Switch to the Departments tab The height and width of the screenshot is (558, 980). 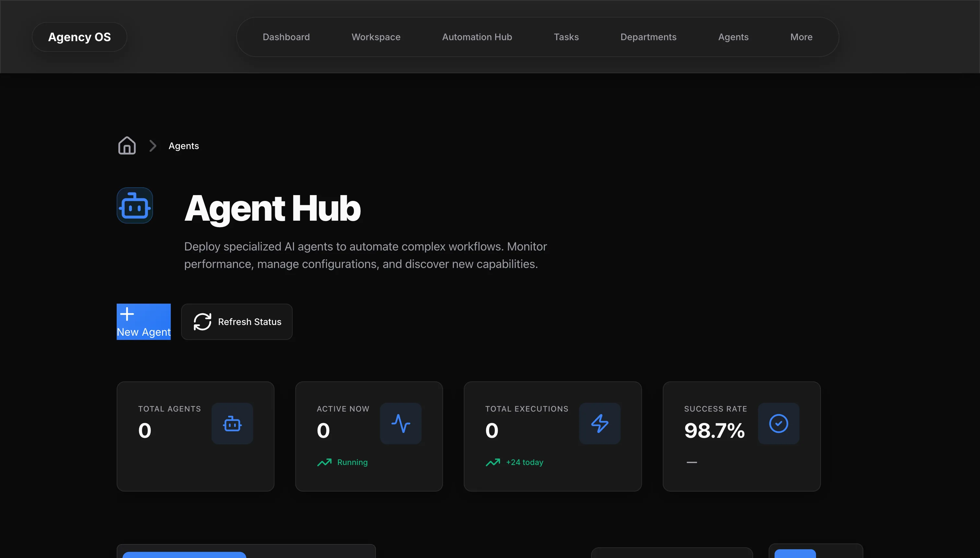(x=648, y=37)
